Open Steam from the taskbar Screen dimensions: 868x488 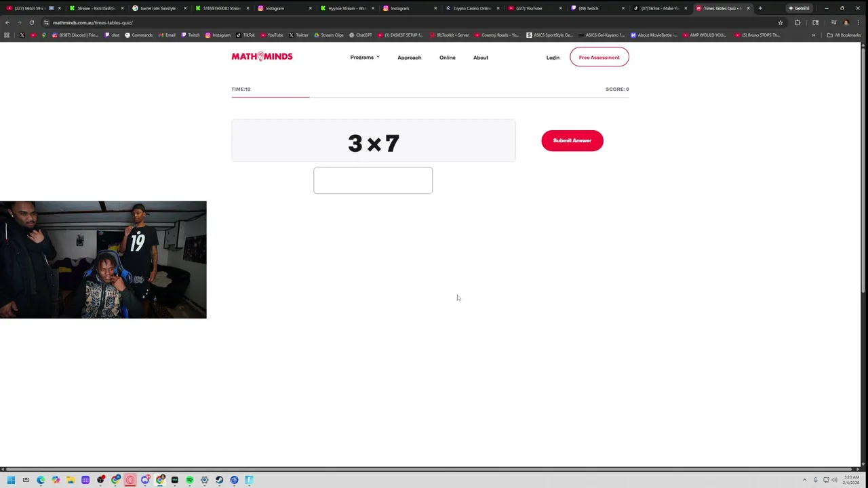pos(219,480)
